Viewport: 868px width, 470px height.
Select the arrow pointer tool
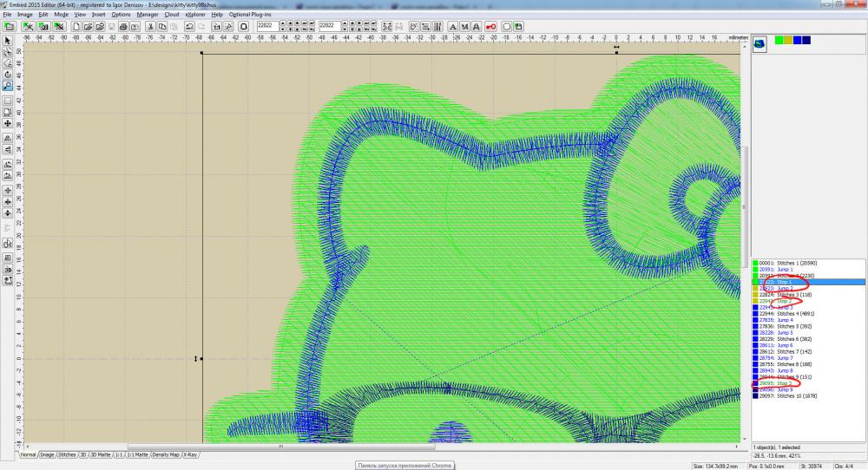point(7,41)
